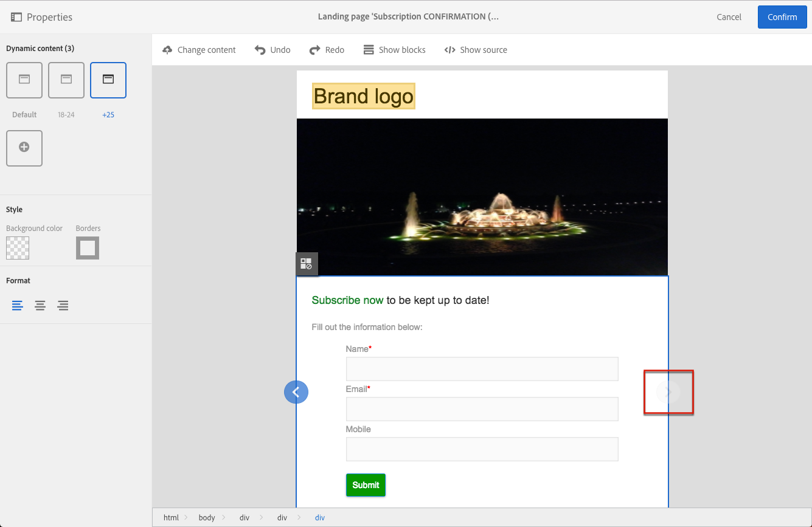This screenshot has height=527, width=812.
Task: Open the Borders style setting
Action: [x=88, y=248]
